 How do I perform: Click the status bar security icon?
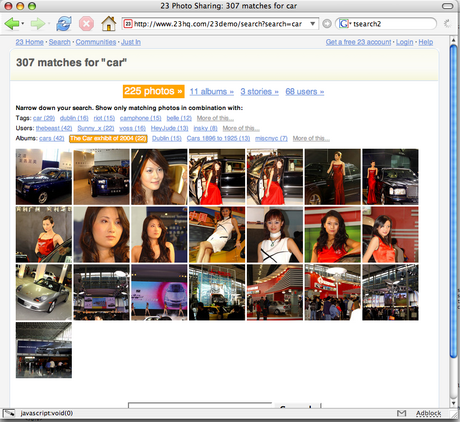[x=9, y=413]
